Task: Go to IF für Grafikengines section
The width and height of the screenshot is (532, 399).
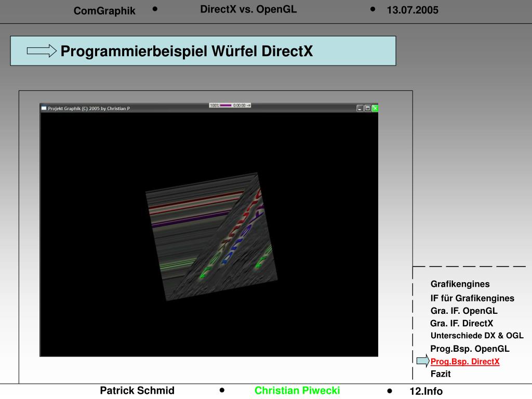Action: [x=472, y=298]
